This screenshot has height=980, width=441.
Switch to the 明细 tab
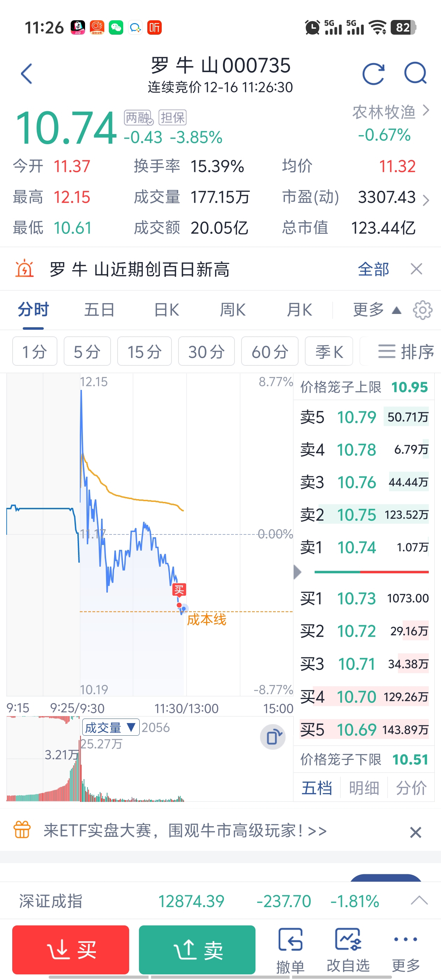[364, 787]
